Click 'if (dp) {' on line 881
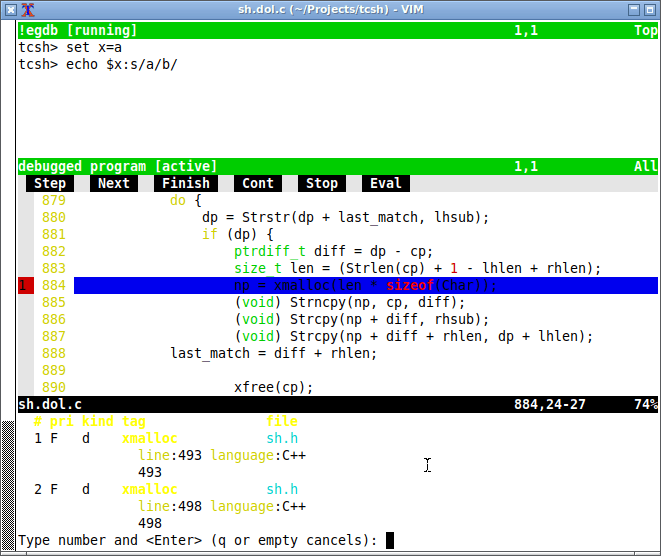Viewport: 661px width, 556px height. click(x=238, y=234)
